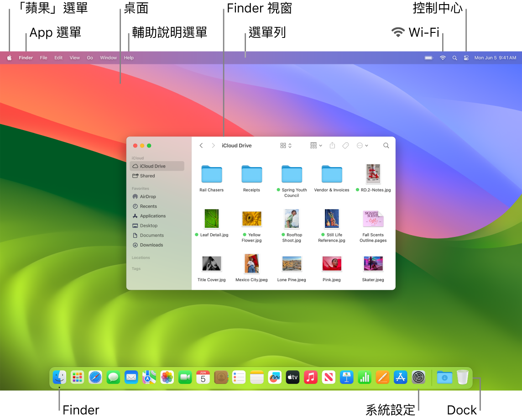The width and height of the screenshot is (522, 420).
Task: Click the Wi-Fi icon in the menu bar
Action: [442, 58]
